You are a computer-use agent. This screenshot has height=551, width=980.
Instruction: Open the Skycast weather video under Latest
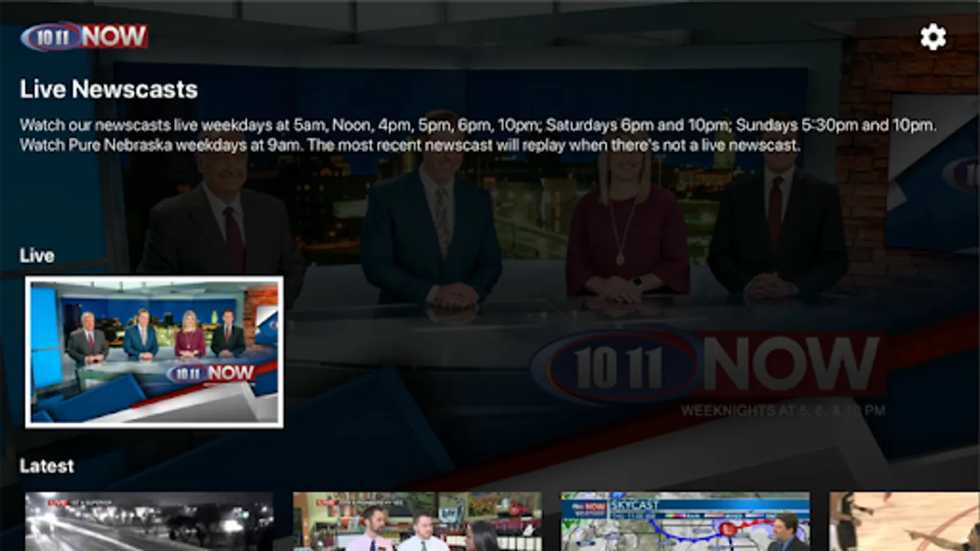click(686, 522)
